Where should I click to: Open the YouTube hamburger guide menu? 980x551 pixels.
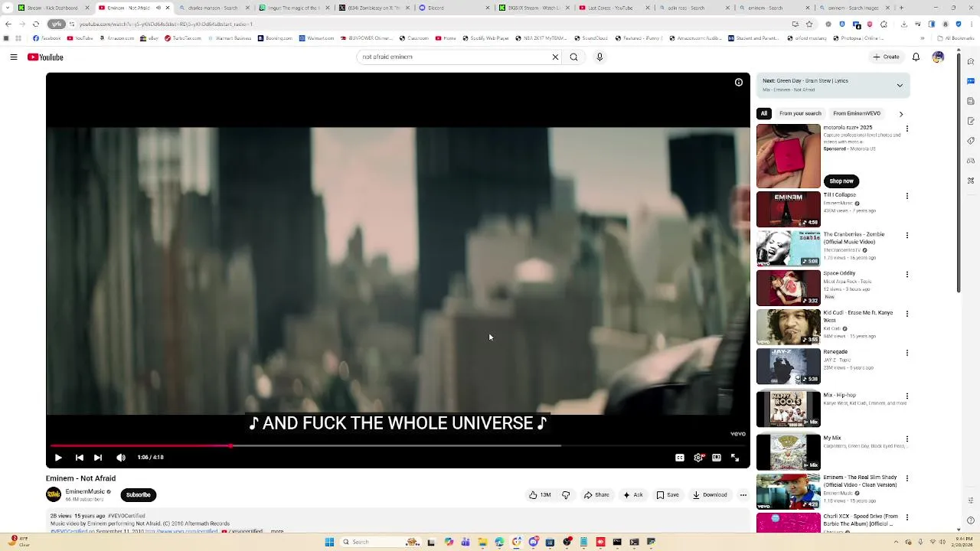pyautogui.click(x=14, y=57)
